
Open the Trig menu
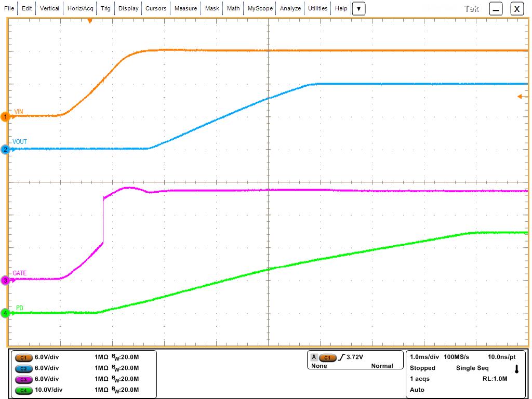105,8
